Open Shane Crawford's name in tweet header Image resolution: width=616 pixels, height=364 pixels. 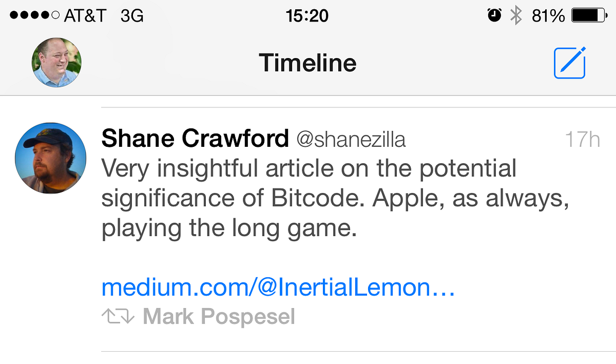195,139
